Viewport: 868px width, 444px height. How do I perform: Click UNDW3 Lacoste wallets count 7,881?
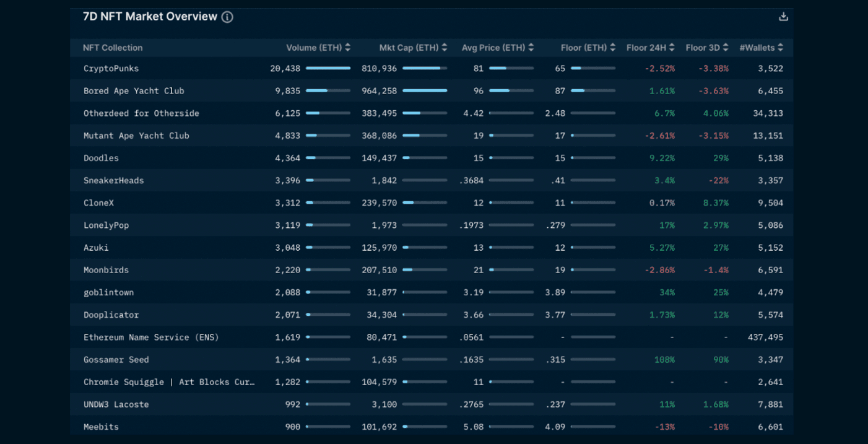point(770,404)
